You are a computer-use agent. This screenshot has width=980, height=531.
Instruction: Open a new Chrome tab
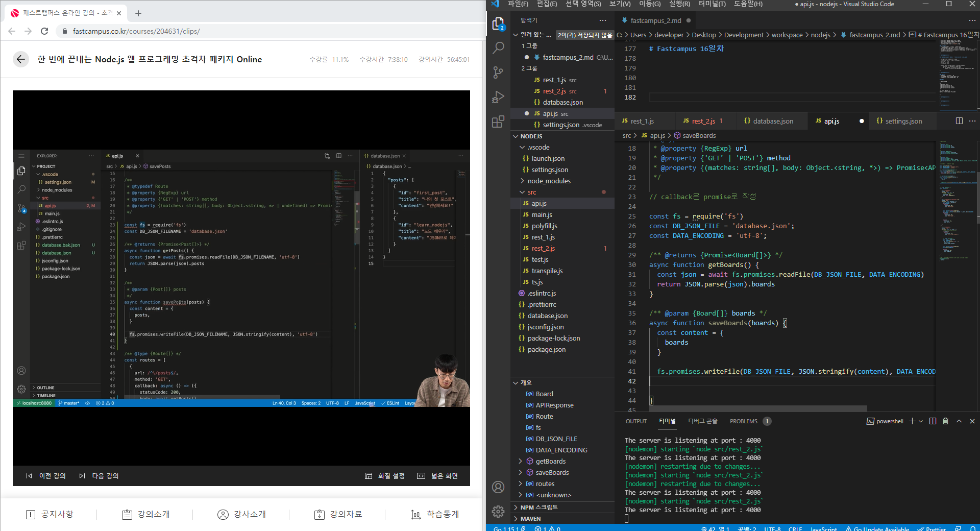138,13
